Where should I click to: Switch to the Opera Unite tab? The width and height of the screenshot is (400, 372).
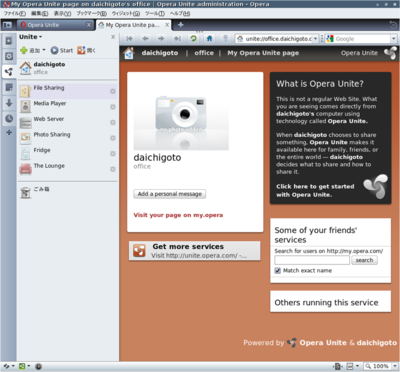(x=55, y=25)
